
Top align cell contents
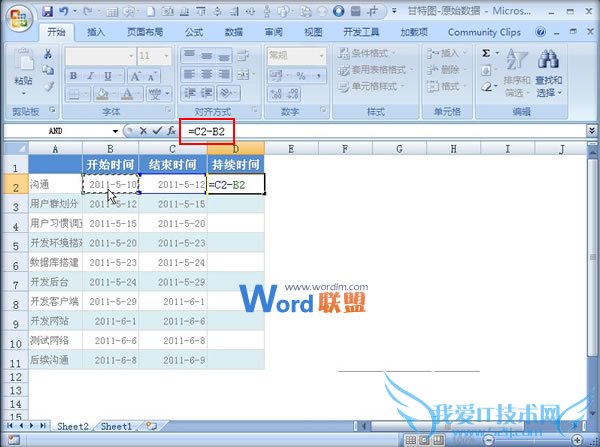click(189, 55)
